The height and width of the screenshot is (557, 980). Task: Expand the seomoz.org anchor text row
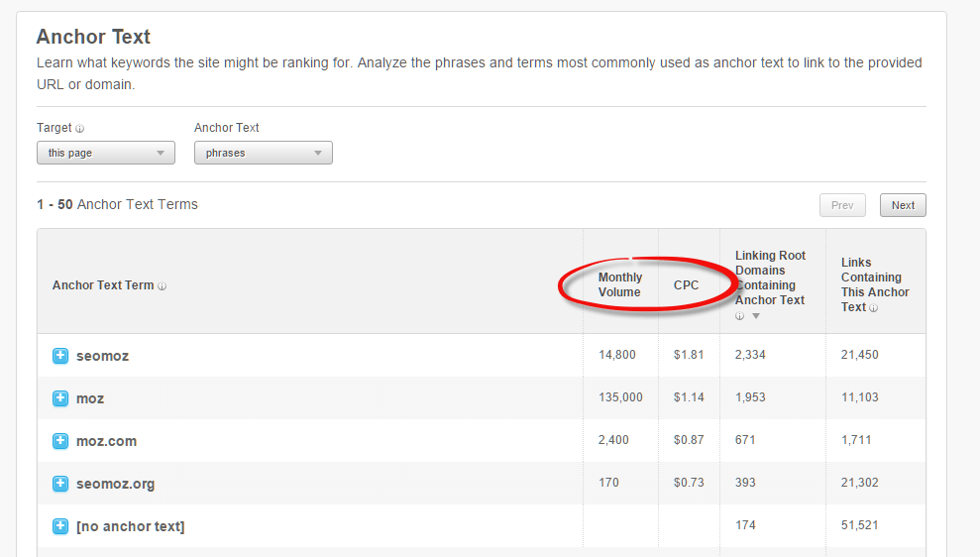tap(60, 484)
